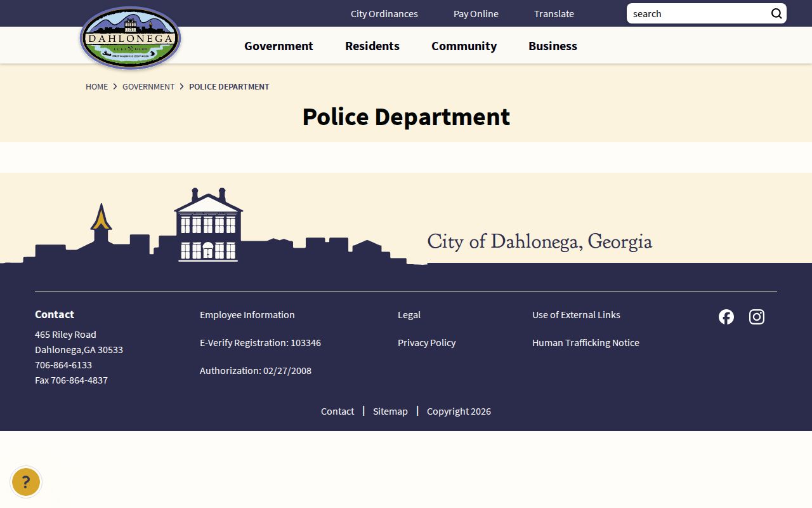
Task: Open the Community menu
Action: 464,46
